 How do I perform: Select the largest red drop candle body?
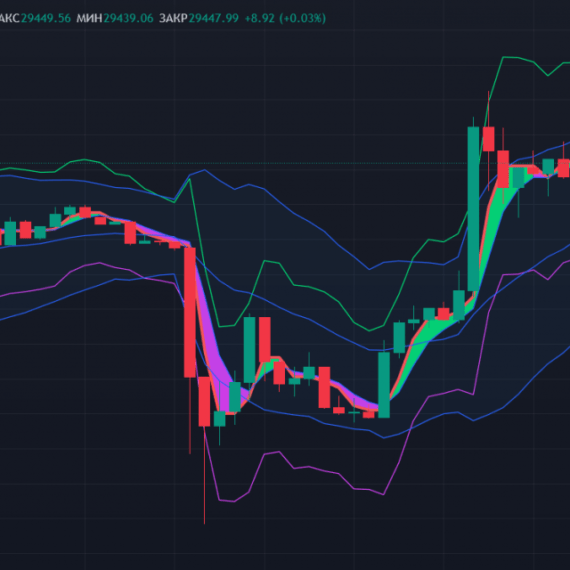(190, 313)
